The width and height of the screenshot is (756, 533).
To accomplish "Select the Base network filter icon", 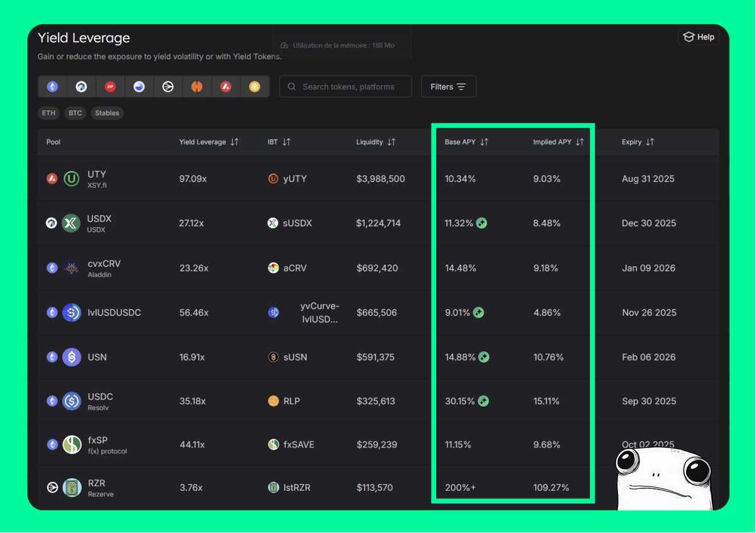I will (x=139, y=87).
